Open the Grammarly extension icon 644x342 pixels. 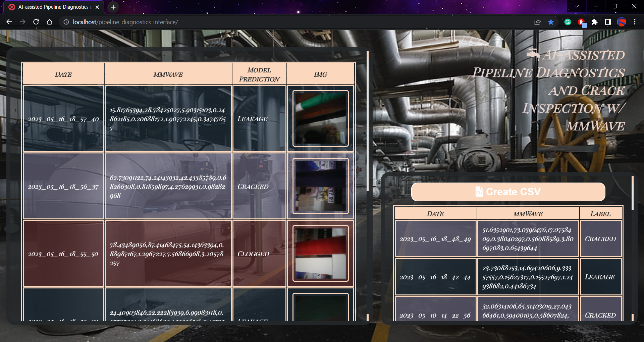pos(567,22)
